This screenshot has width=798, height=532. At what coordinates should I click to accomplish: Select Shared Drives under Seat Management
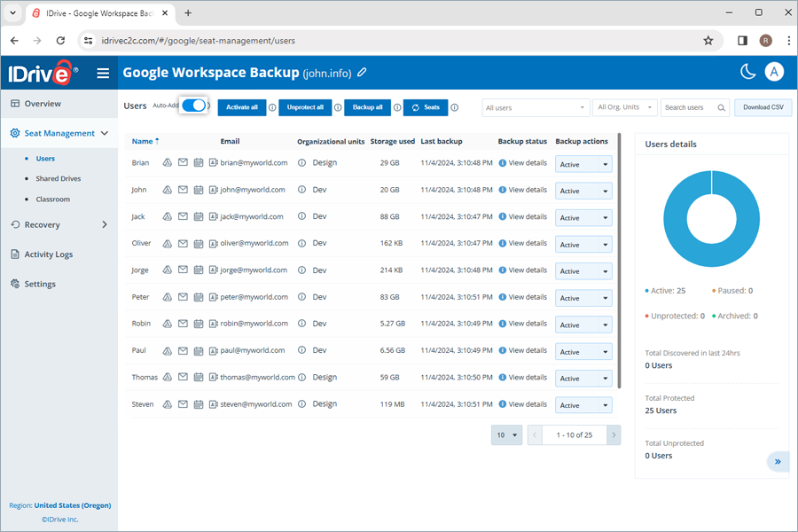click(60, 178)
